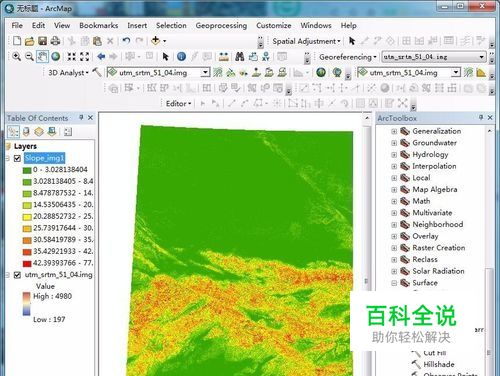Expand the Hydrology toolset
Screen dimensions: 500x376
[394, 155]
